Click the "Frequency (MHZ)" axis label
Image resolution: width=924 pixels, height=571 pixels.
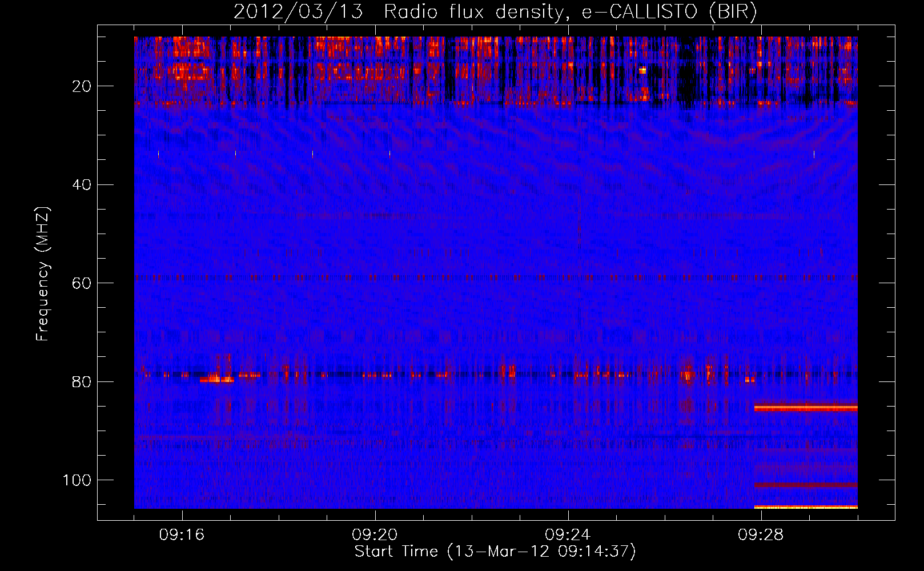(x=43, y=274)
